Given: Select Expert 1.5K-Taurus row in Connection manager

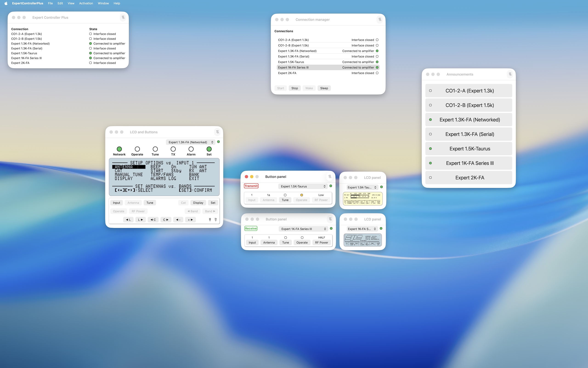Looking at the screenshot, I should click(x=328, y=62).
